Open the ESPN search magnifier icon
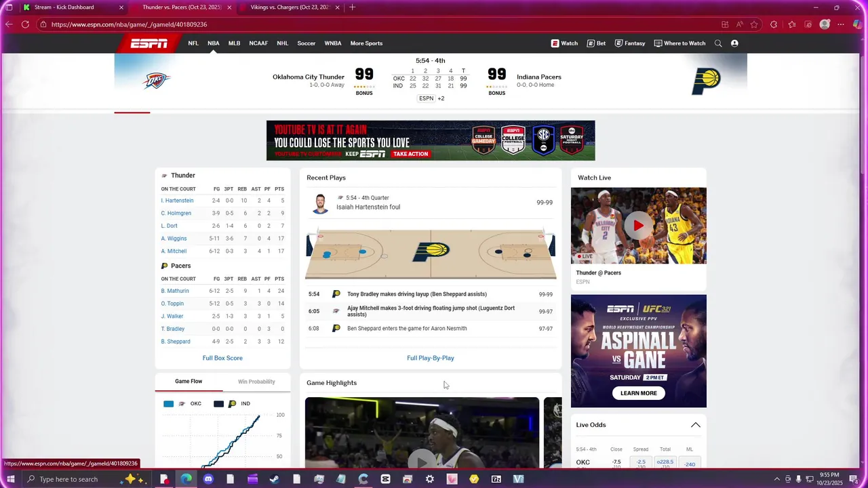868x488 pixels. pyautogui.click(x=718, y=43)
